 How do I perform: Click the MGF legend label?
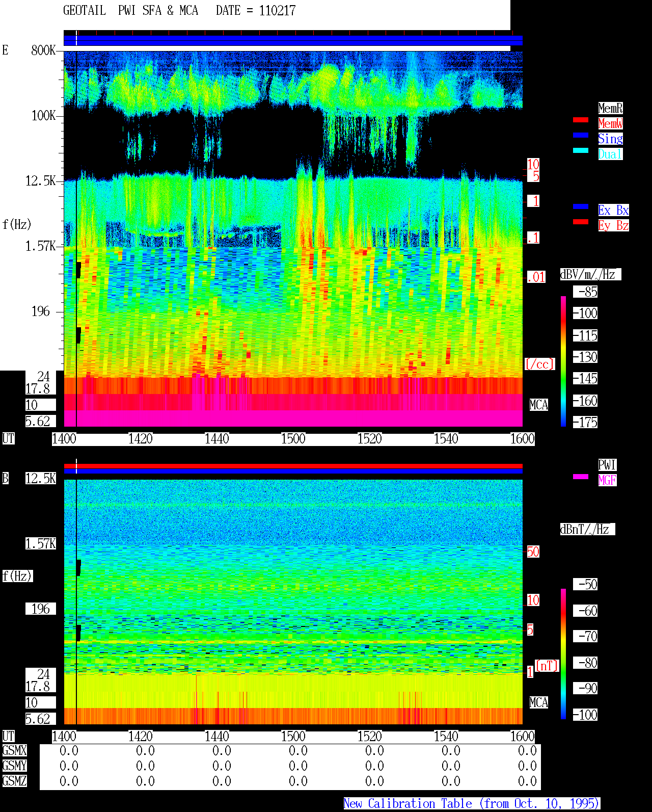tap(607, 480)
